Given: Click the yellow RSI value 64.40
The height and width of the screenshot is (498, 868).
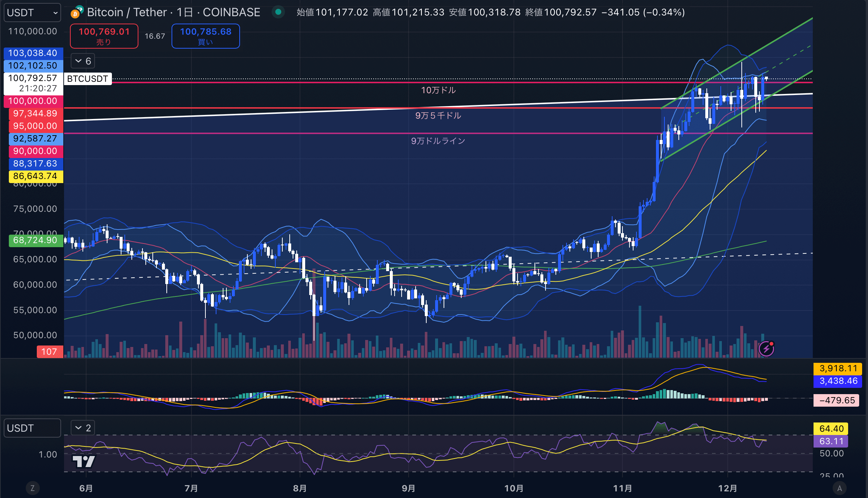Looking at the screenshot, I should tap(831, 429).
